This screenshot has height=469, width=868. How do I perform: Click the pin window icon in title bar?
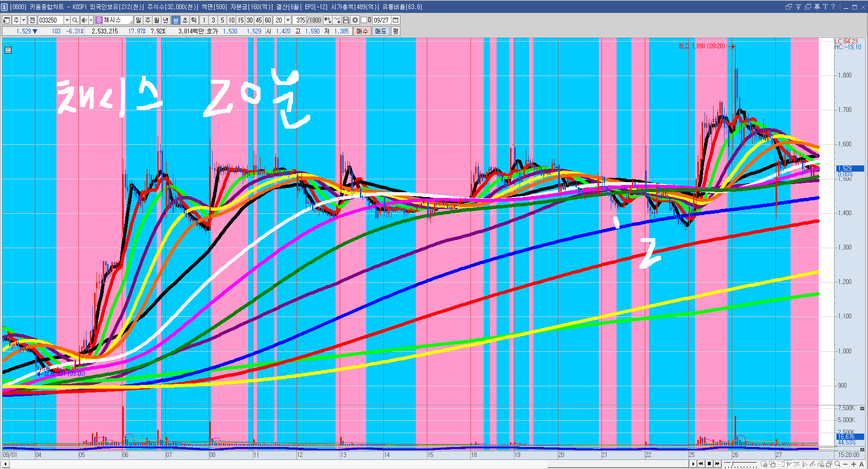(816, 7)
